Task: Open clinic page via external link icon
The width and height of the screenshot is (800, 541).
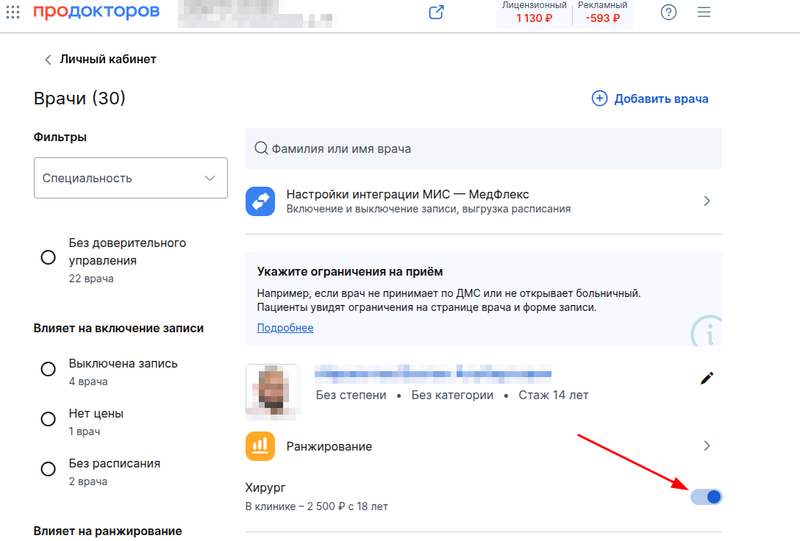Action: click(x=436, y=12)
